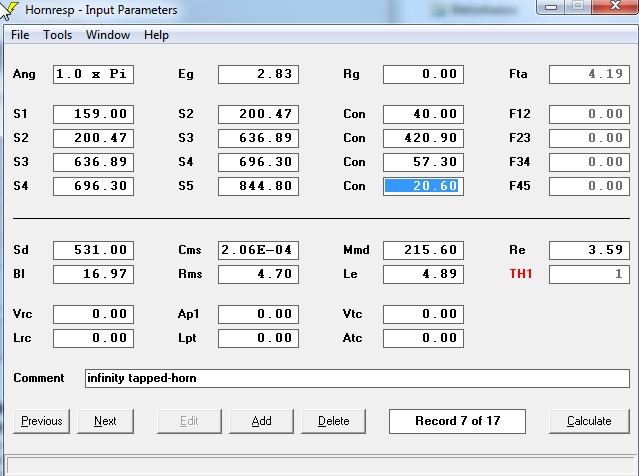Click the Hornresp - Input Parameters title text

click(101, 10)
